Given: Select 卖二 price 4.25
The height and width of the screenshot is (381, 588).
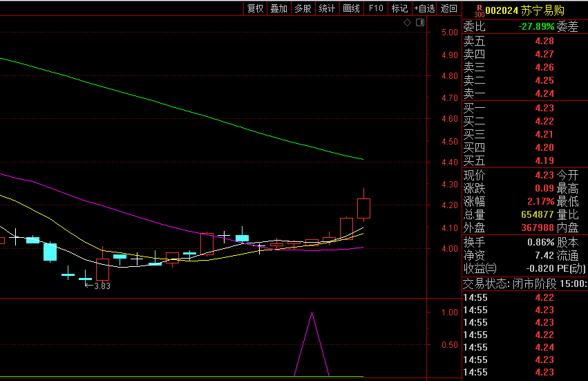Looking at the screenshot, I should [x=544, y=80].
